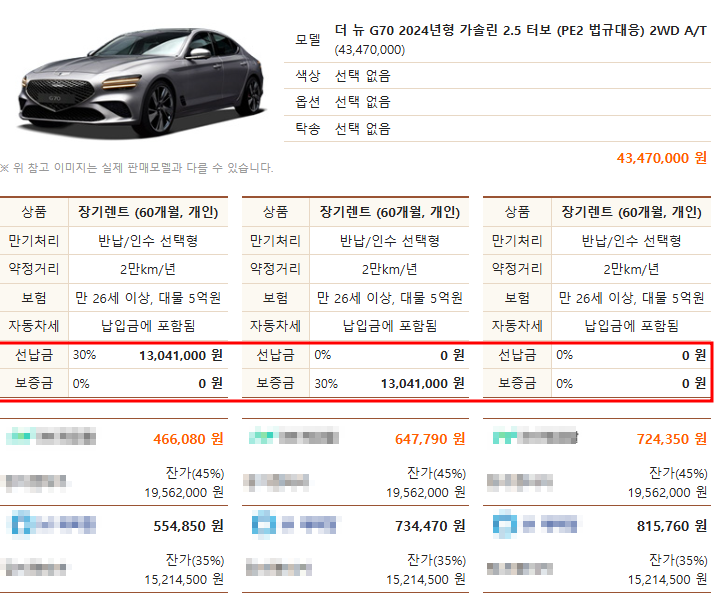Viewport: 724px width, 598px height.
Task: Click the 보증금 amount '13,041,000 원'
Action: tap(422, 384)
